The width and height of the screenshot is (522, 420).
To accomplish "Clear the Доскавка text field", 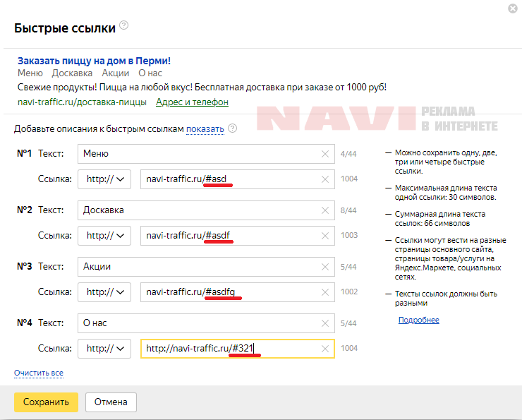I will coord(325,210).
